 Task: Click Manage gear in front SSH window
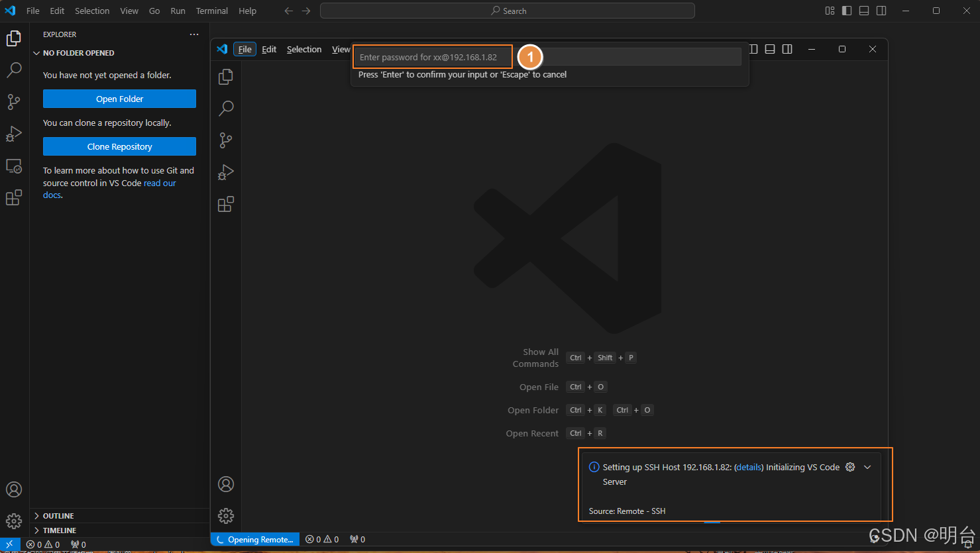226,516
